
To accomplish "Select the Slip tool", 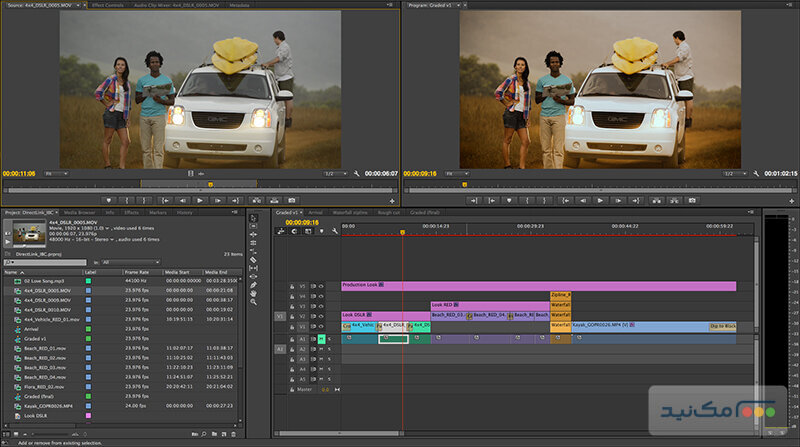I will 253,268.
